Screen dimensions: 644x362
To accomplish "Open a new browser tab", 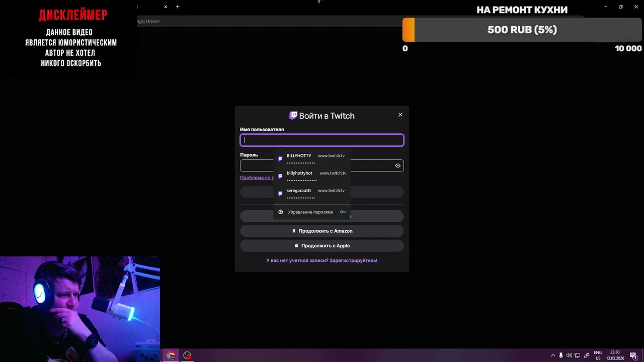I will pos(178,7).
